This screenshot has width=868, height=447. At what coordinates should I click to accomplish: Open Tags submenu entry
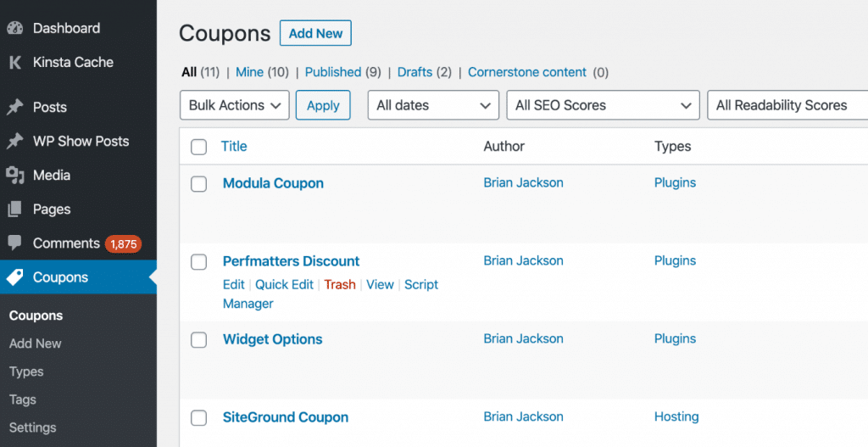[x=23, y=400]
